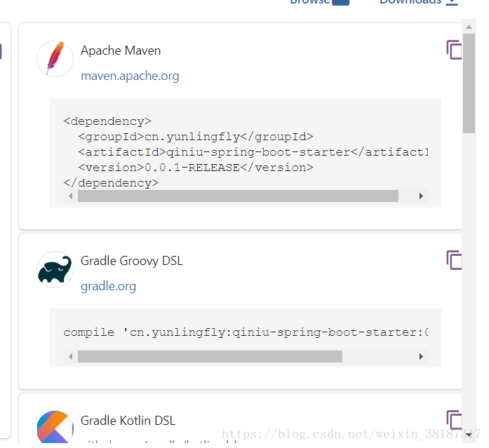Click the page scrollbar up arrow
The width and height of the screenshot is (489, 448).
pyautogui.click(x=469, y=25)
